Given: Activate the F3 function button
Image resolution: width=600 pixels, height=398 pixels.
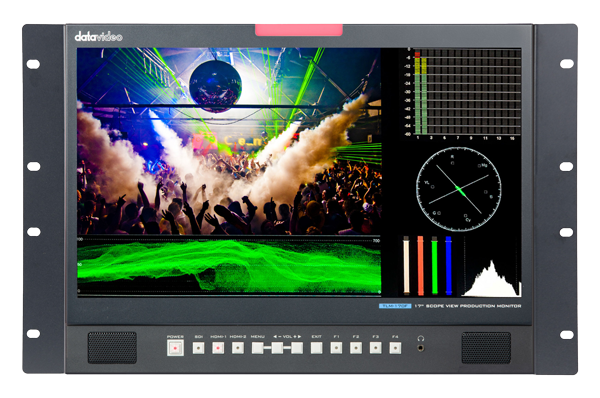Looking at the screenshot, I should [376, 348].
